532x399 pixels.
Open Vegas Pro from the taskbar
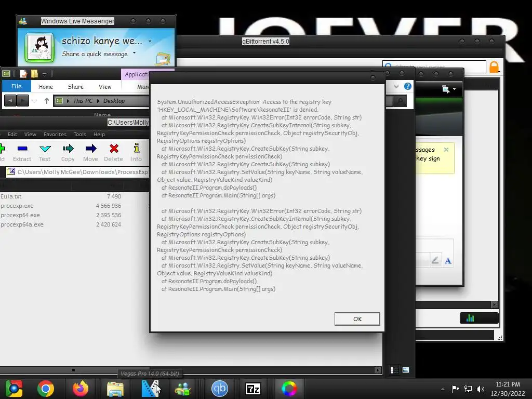pyautogui.click(x=150, y=389)
